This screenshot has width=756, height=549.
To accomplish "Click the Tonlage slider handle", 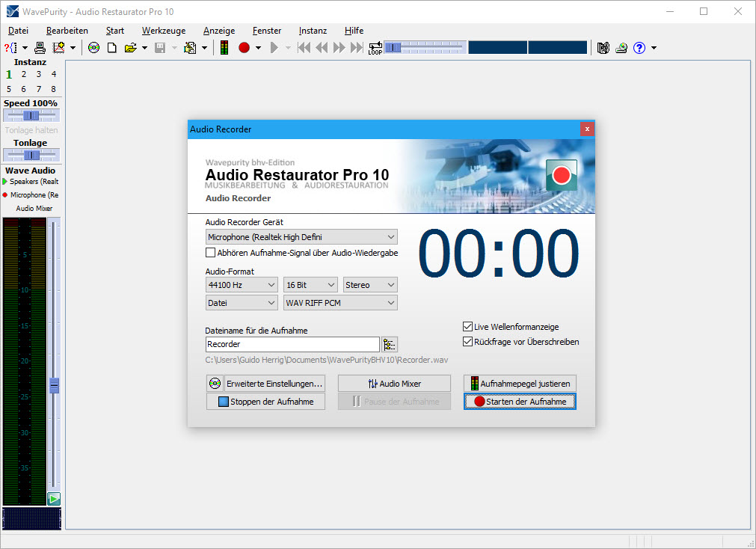I will (x=32, y=156).
